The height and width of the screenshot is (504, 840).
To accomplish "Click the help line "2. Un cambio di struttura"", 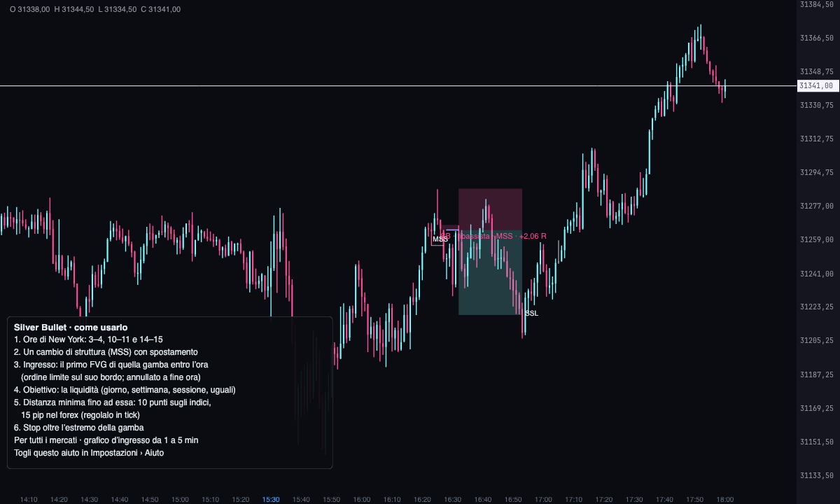I will pyautogui.click(x=106, y=352).
